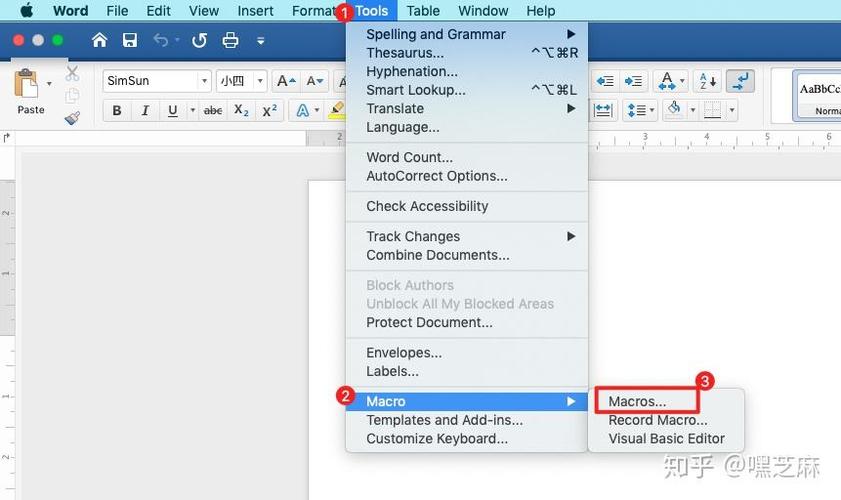Print using the printer icon
Screen dimensions: 841x500
(231, 40)
